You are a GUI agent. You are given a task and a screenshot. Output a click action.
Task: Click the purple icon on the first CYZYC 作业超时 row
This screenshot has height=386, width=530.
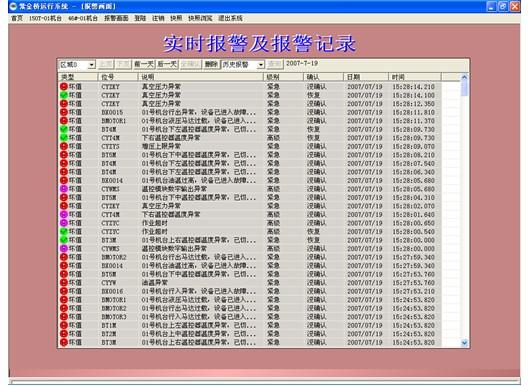[64, 223]
